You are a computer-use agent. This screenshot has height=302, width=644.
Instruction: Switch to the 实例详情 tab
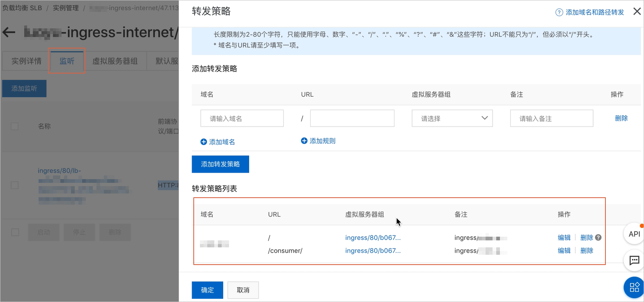point(26,61)
